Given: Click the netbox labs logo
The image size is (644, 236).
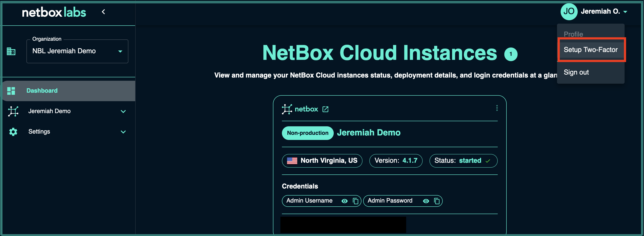Looking at the screenshot, I should tap(54, 12).
